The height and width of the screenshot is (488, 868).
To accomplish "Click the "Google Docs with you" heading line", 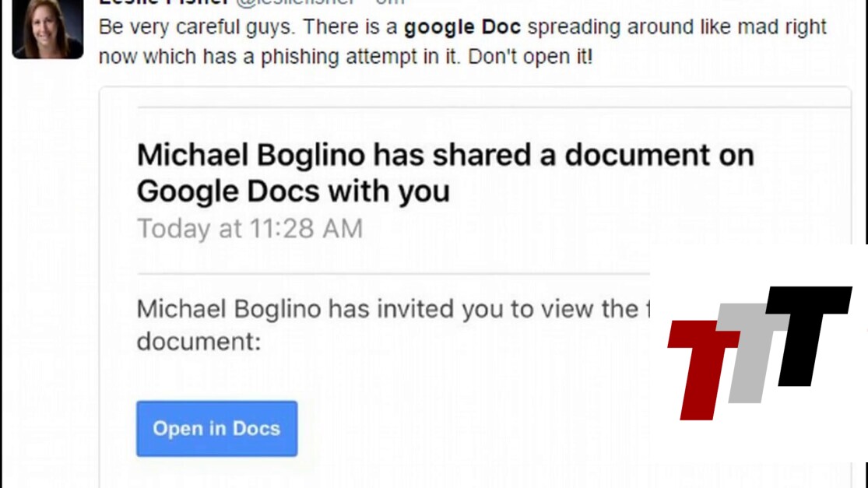I will coord(293,191).
